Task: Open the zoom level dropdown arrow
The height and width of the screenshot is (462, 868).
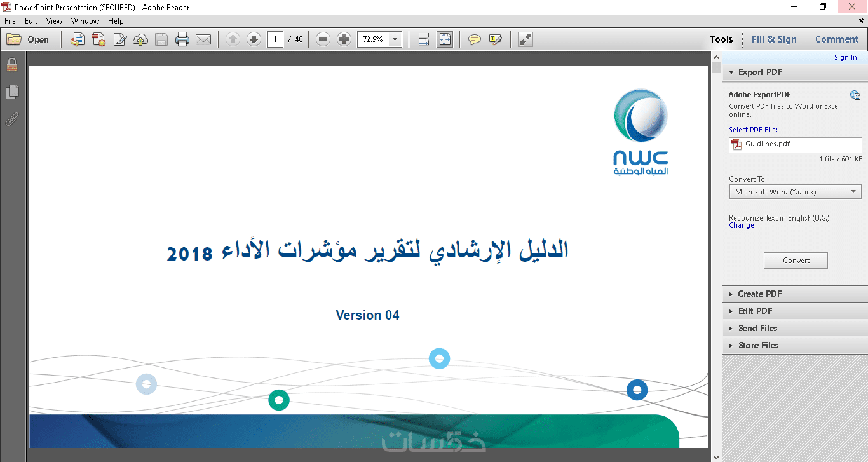Action: click(x=395, y=39)
